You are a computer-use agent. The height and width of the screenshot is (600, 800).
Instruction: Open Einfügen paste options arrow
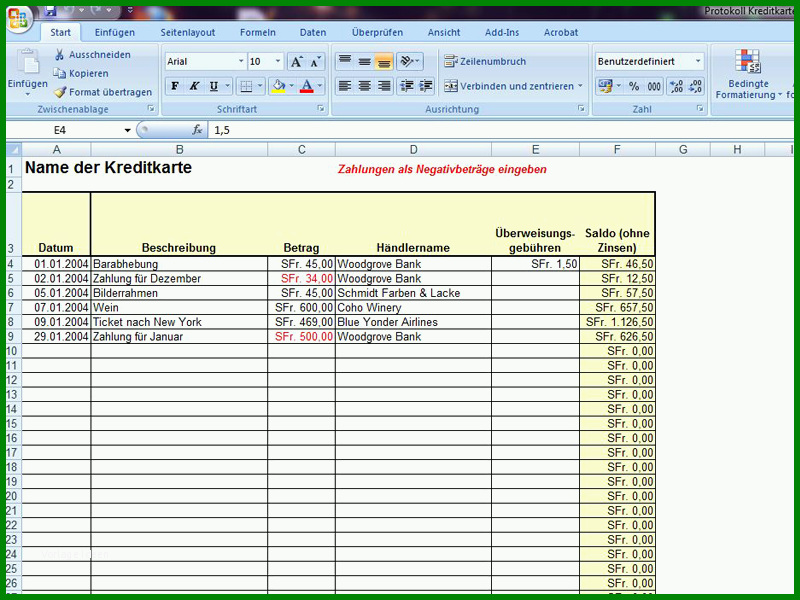[28, 95]
